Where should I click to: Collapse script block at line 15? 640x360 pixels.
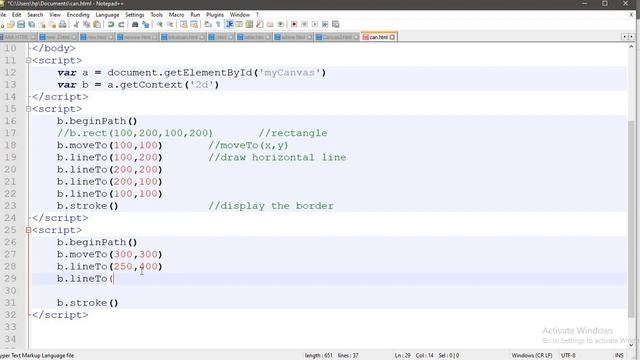(x=28, y=109)
